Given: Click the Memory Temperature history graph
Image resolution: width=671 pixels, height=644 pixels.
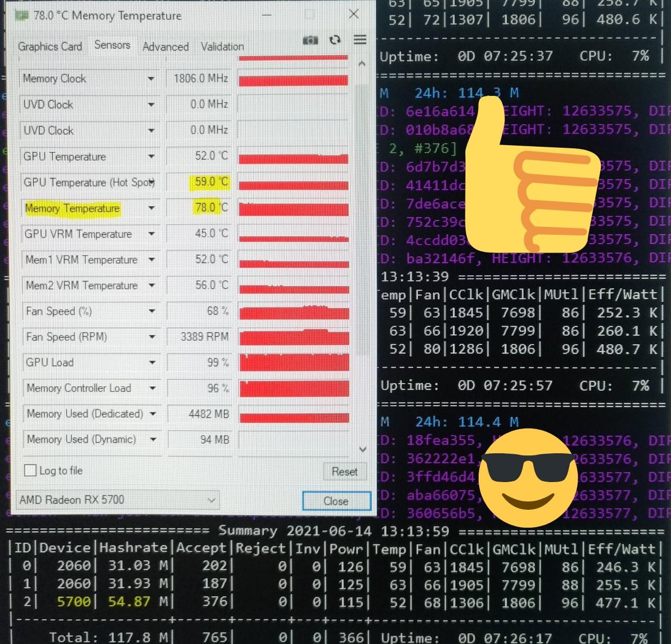Looking at the screenshot, I should tap(294, 209).
